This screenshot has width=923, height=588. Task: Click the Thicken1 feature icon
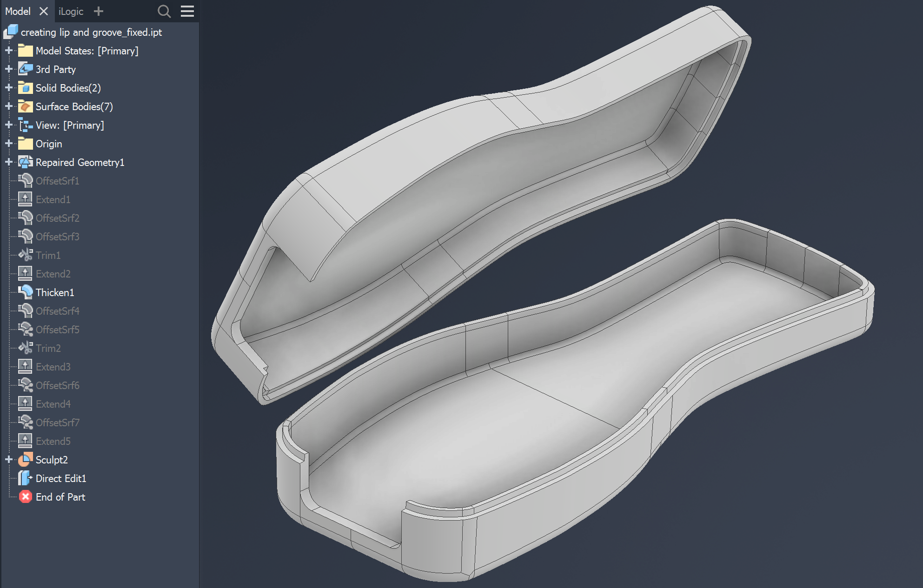click(x=25, y=292)
